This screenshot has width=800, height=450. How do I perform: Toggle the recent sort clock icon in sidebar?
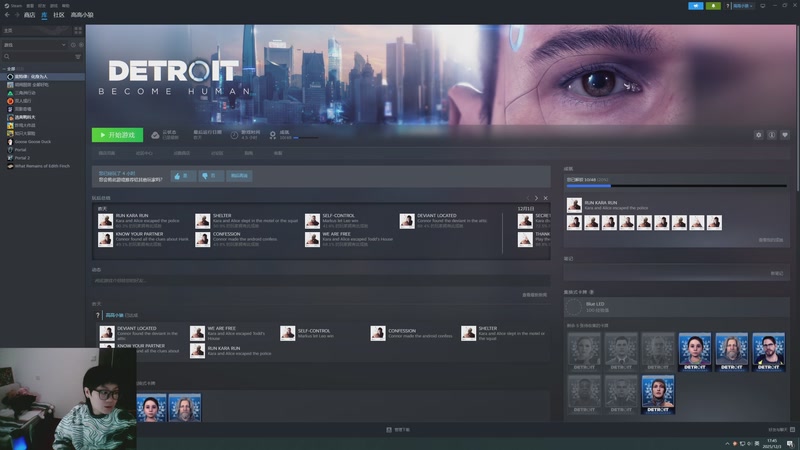(73, 45)
